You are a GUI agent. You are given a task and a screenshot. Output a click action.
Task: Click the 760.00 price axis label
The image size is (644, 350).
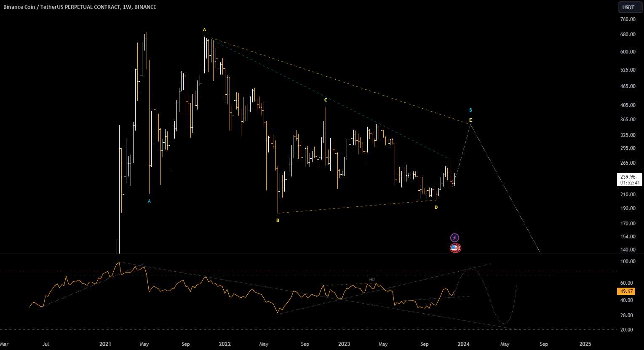click(628, 19)
